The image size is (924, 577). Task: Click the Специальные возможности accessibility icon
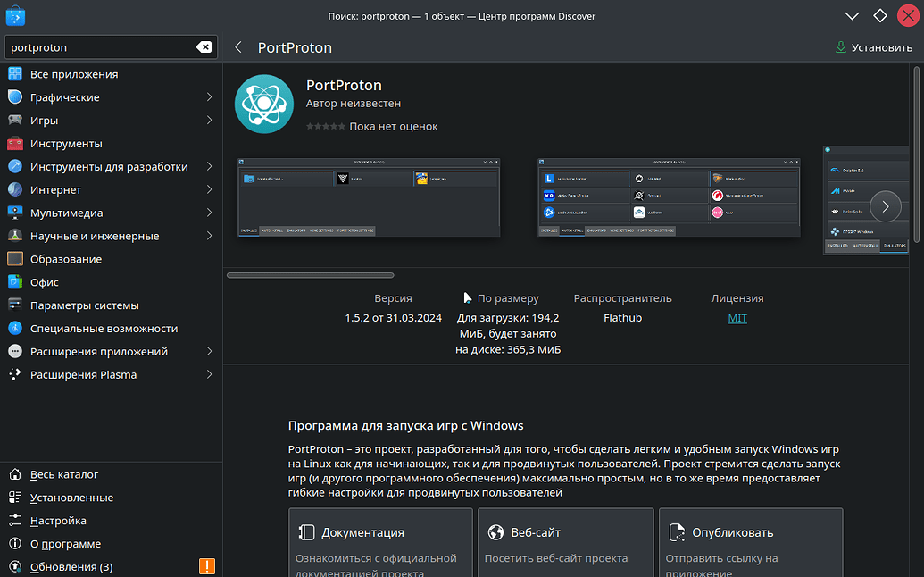coord(15,329)
